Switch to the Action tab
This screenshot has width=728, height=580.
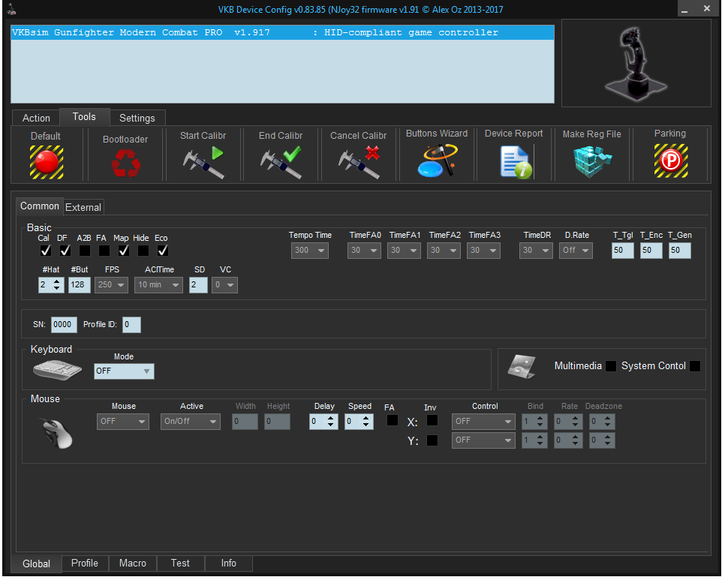point(36,119)
